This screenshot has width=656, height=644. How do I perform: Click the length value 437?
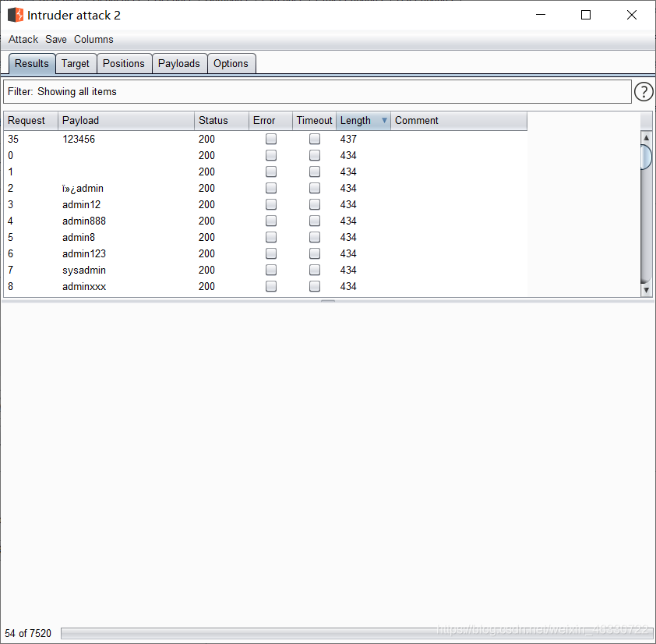pos(348,139)
